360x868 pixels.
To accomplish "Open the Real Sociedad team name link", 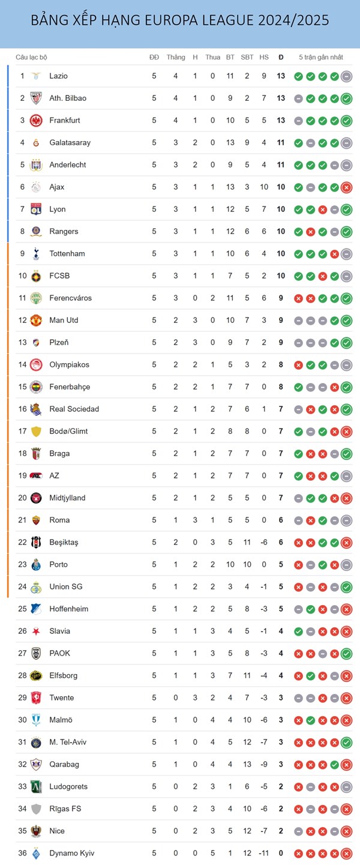I will (x=74, y=409).
